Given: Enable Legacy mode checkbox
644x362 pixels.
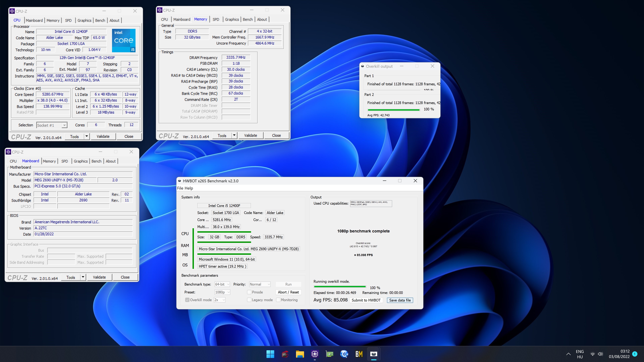Looking at the screenshot, I should click(x=249, y=300).
